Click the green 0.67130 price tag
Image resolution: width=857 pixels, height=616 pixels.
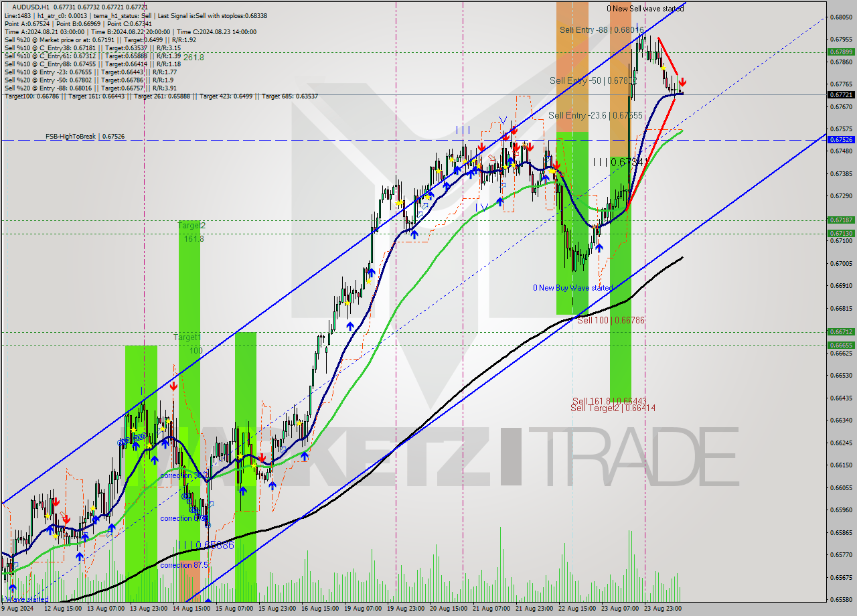coord(841,233)
